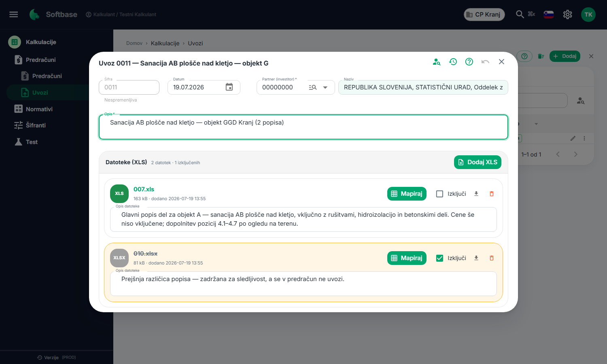Click the Naziv field
Viewport: 607px width, 364px height.
(x=423, y=87)
